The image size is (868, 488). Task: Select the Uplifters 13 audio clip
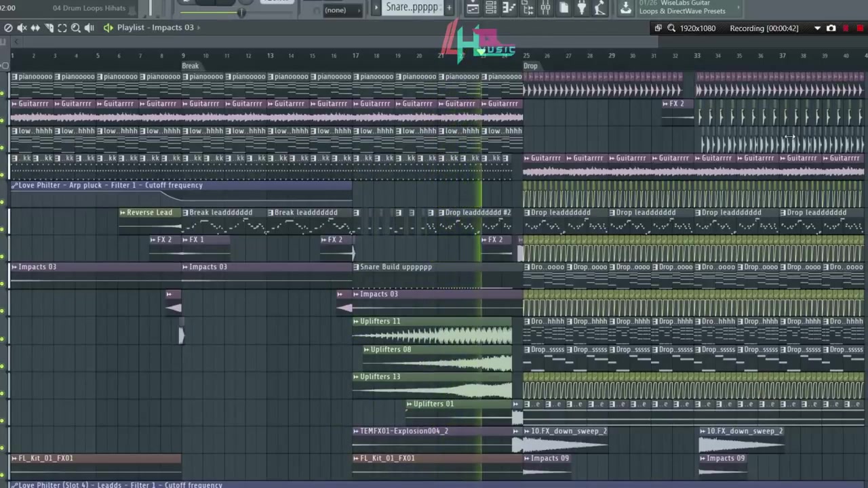coord(432,385)
